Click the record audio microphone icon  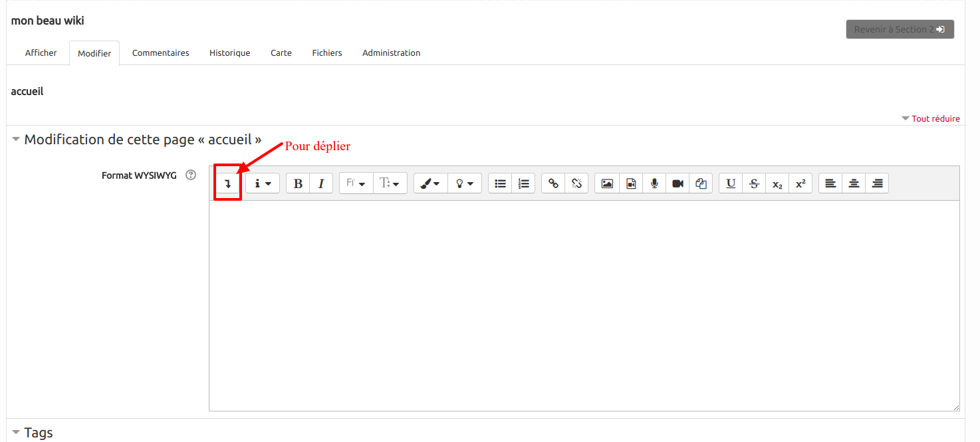[654, 183]
